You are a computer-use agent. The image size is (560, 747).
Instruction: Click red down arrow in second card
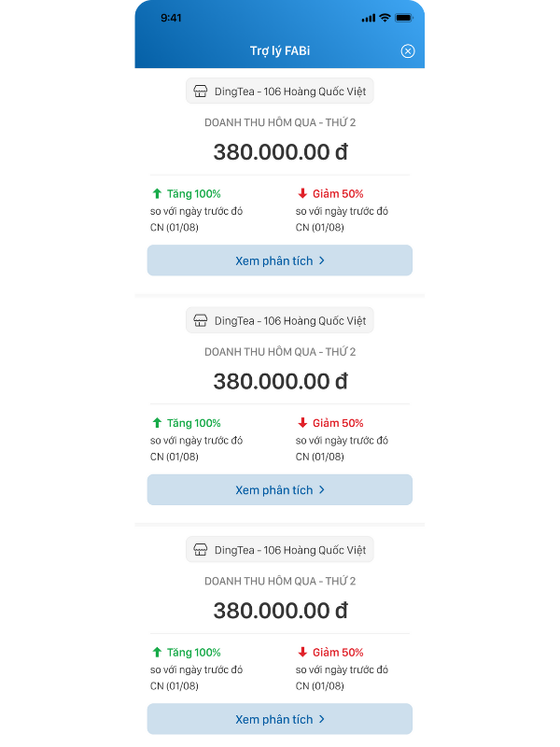(x=302, y=423)
